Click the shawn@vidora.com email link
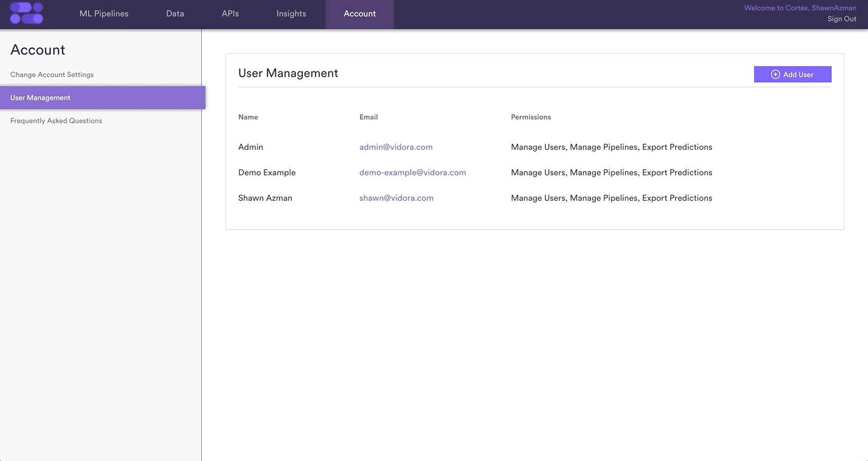 pos(396,198)
